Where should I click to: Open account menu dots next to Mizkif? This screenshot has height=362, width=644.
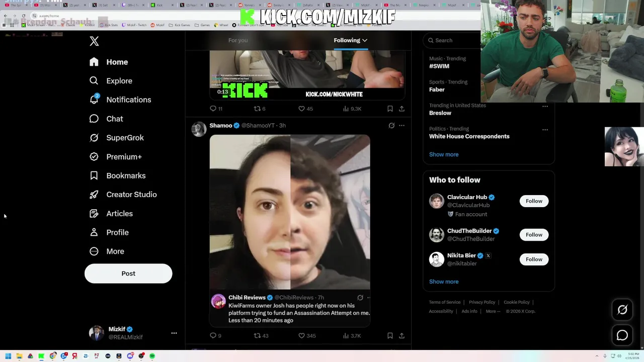[174, 333]
